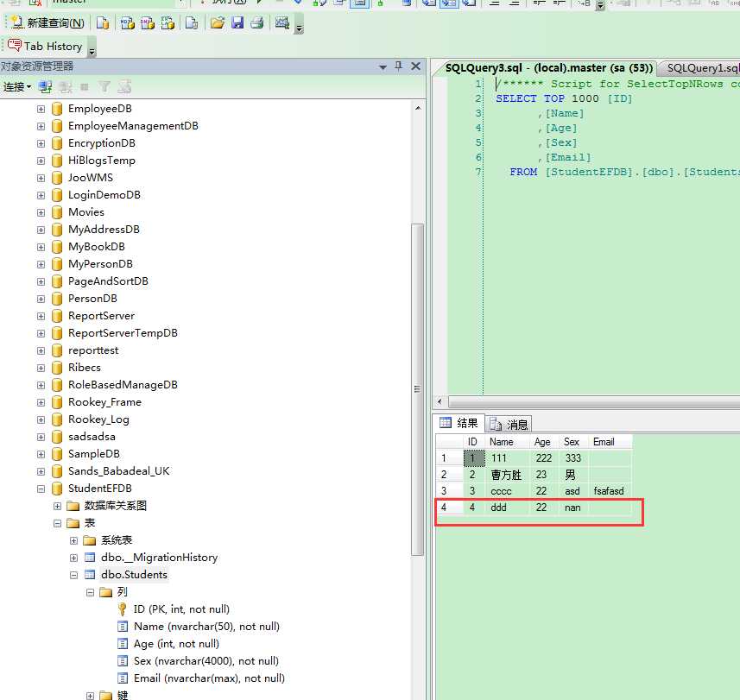Image resolution: width=740 pixels, height=700 pixels.
Task: Select the cell containing 曹方胜
Action: [507, 475]
